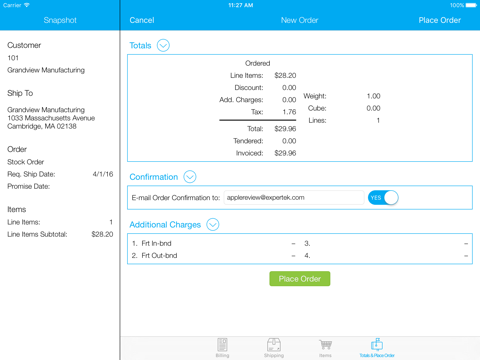Click the green Place Order button

click(x=300, y=279)
